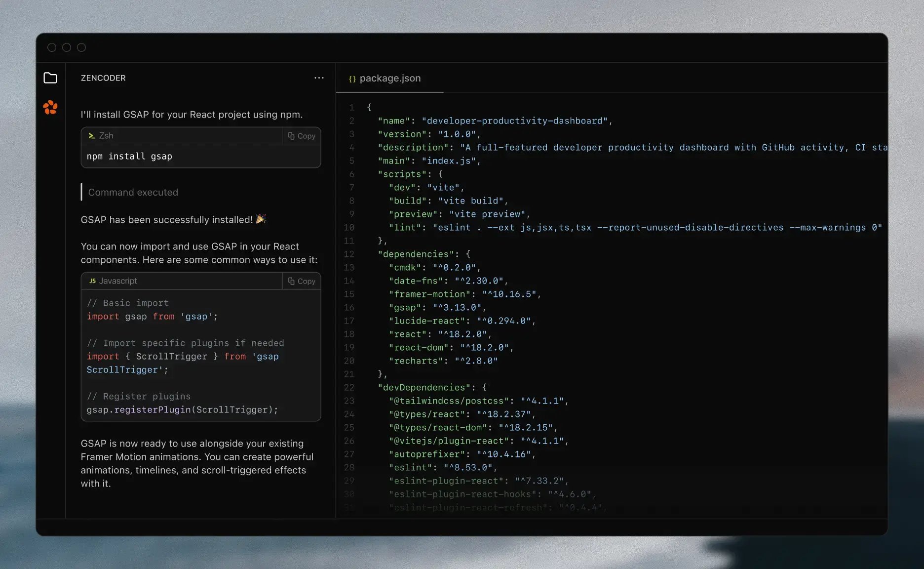Viewport: 924px width, 569px height.
Task: Click the Zsh terminal prompt icon
Action: click(x=91, y=136)
